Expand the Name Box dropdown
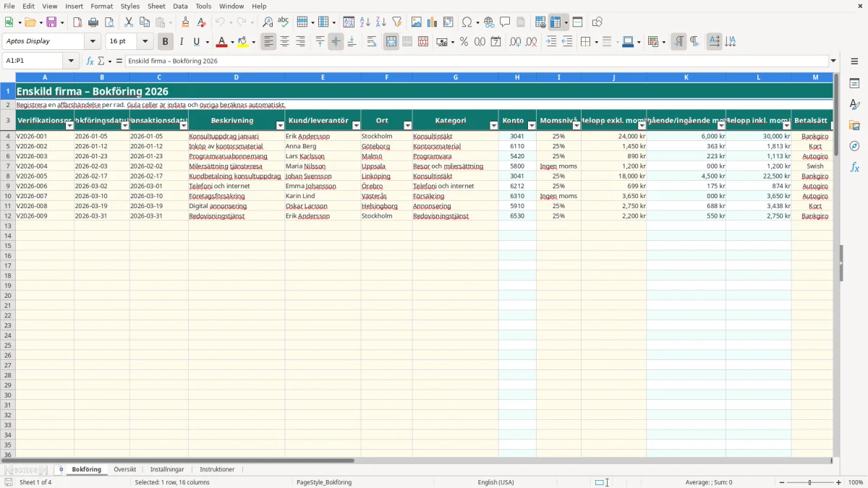This screenshot has height=488, width=868. (x=71, y=61)
